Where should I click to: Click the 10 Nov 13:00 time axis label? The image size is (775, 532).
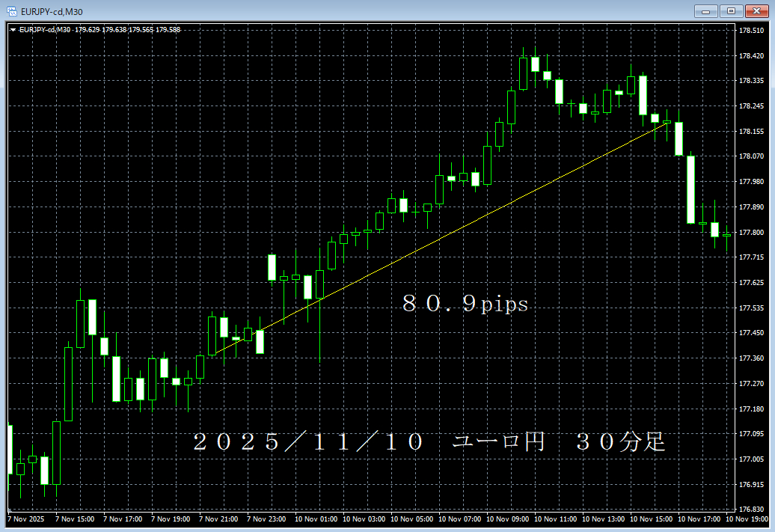click(604, 519)
